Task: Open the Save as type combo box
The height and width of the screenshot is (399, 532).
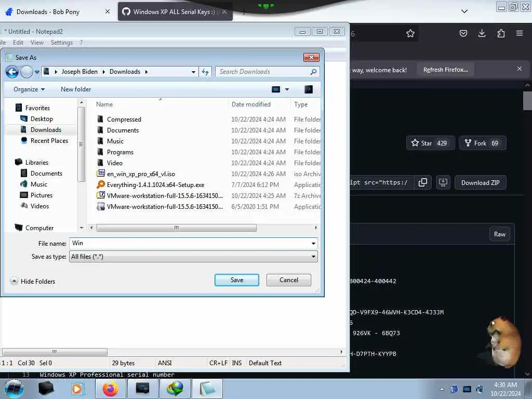Action: coord(193,257)
